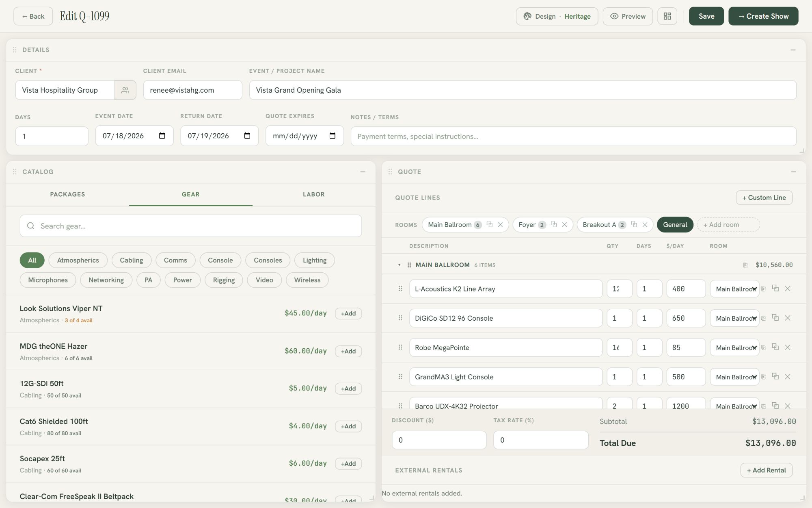Duplicate the Breakout A room chip
This screenshot has width=812, height=508.
pos(634,224)
